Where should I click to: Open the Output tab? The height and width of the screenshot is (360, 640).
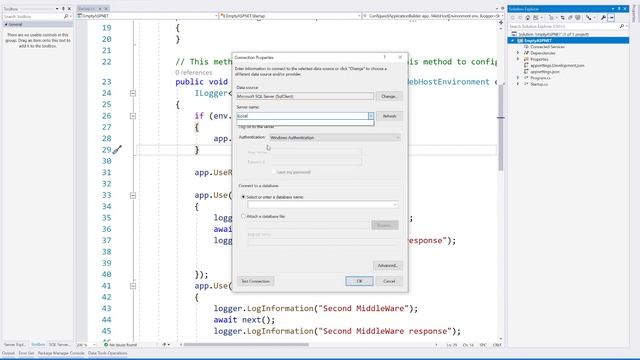(x=8, y=353)
